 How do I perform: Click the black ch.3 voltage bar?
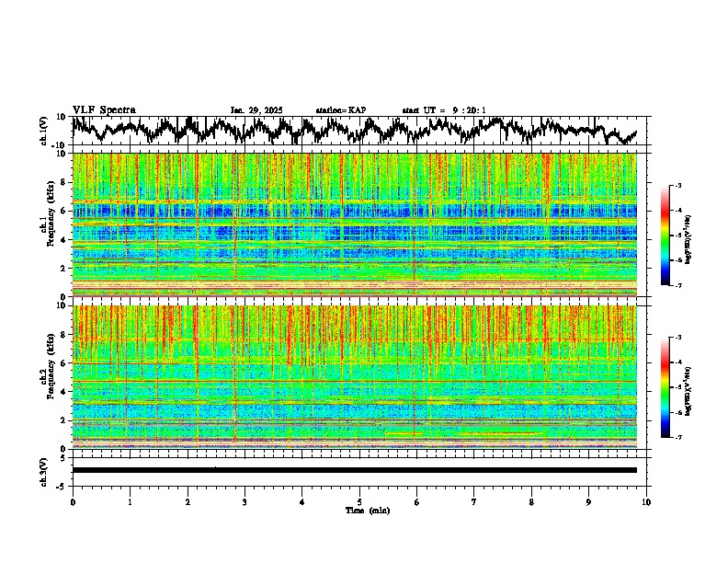(x=354, y=470)
